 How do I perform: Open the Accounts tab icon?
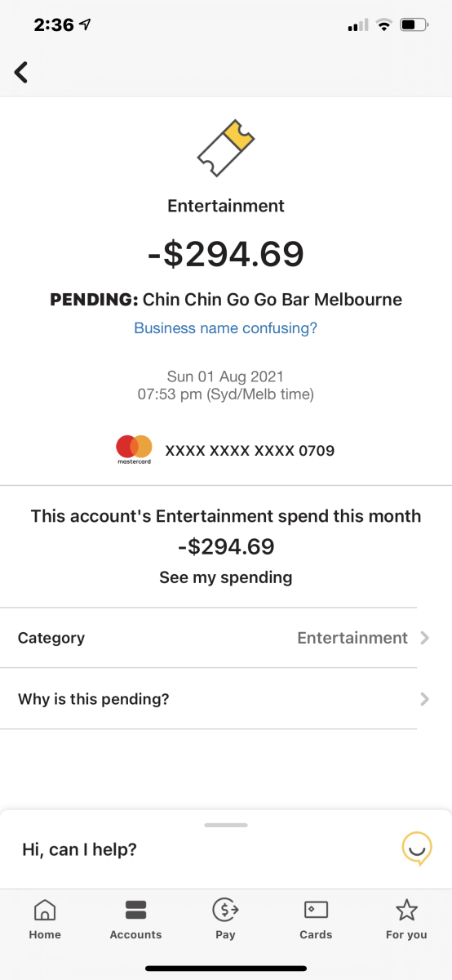(x=135, y=910)
